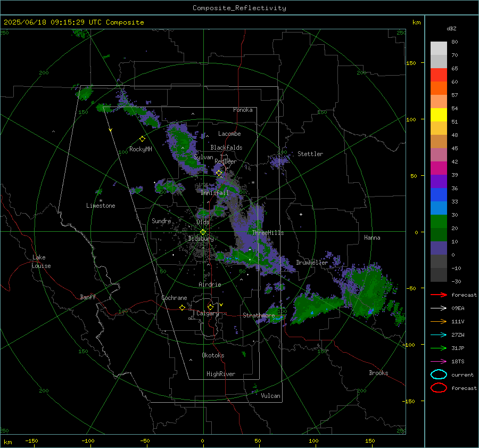The image size is (479, 448).
Task: Click the Blackfalds label
Action: 226,148
